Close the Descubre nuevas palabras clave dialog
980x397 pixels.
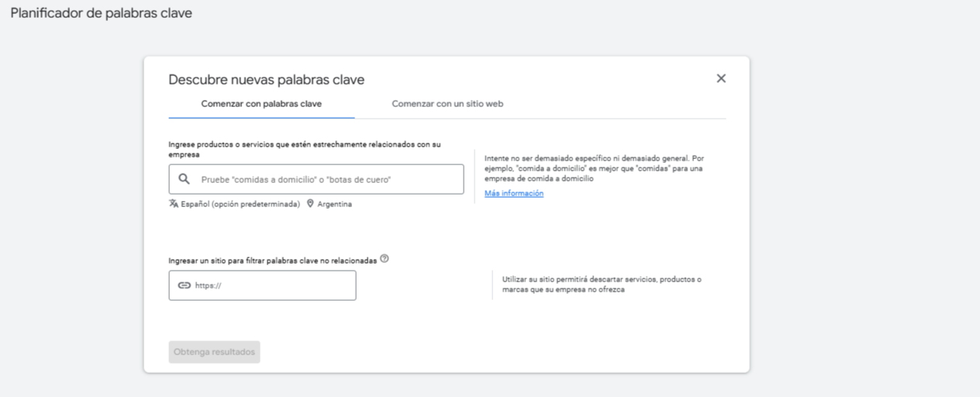coord(721,78)
